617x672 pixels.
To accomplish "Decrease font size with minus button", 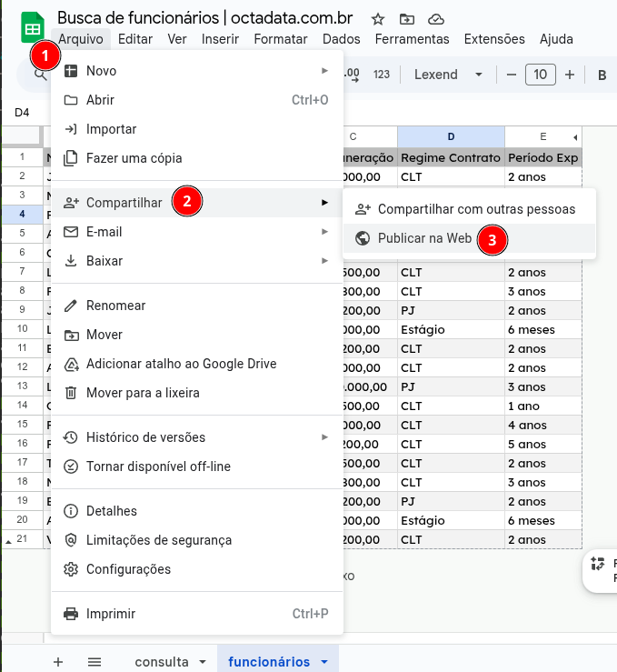I will tap(512, 75).
